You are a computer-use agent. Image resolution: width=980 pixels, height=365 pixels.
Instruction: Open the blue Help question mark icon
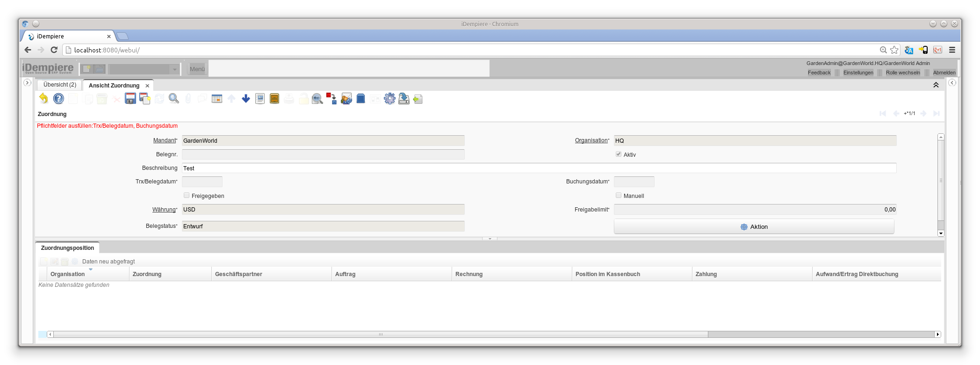pos(58,98)
